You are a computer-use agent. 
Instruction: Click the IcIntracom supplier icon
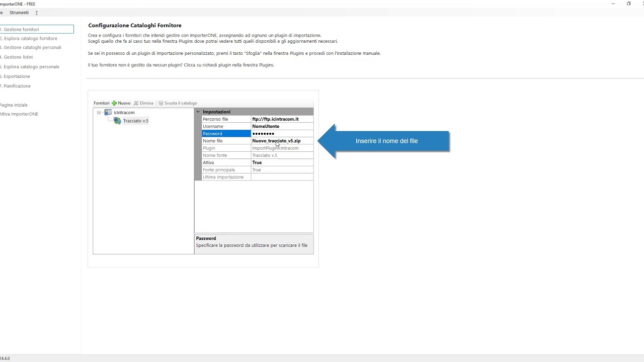coord(108,113)
